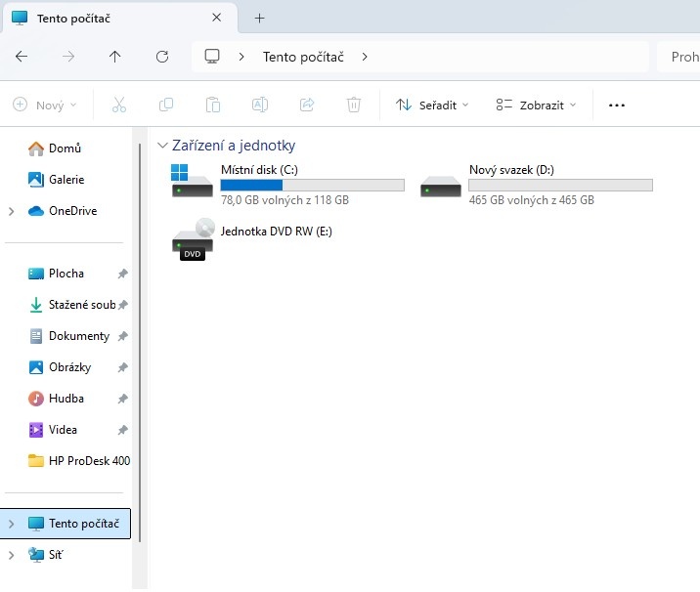This screenshot has height=592, width=700.
Task: Open Galerie in the navigation pane
Action: click(x=66, y=180)
